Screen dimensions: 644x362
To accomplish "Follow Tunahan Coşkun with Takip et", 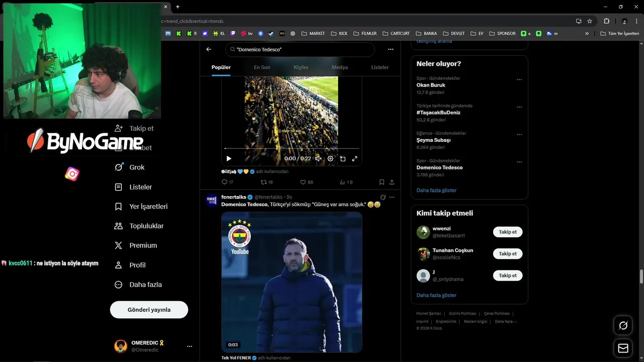I will click(x=508, y=254).
